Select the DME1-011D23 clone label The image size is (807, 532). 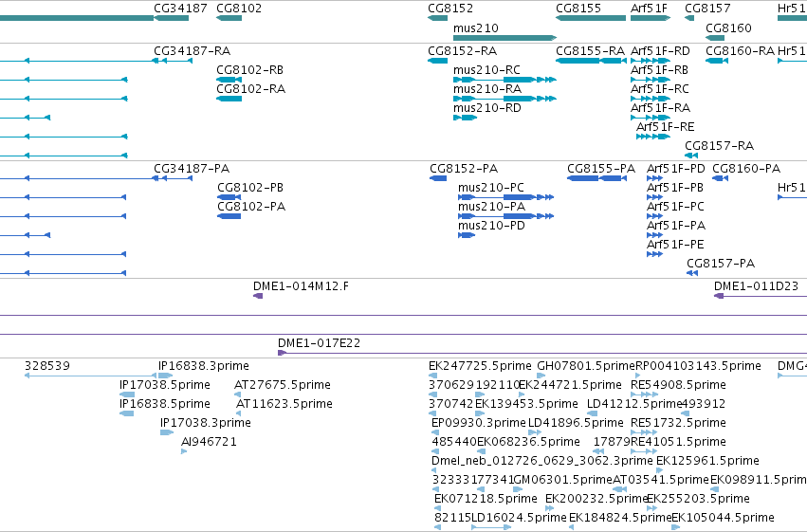coord(756,286)
